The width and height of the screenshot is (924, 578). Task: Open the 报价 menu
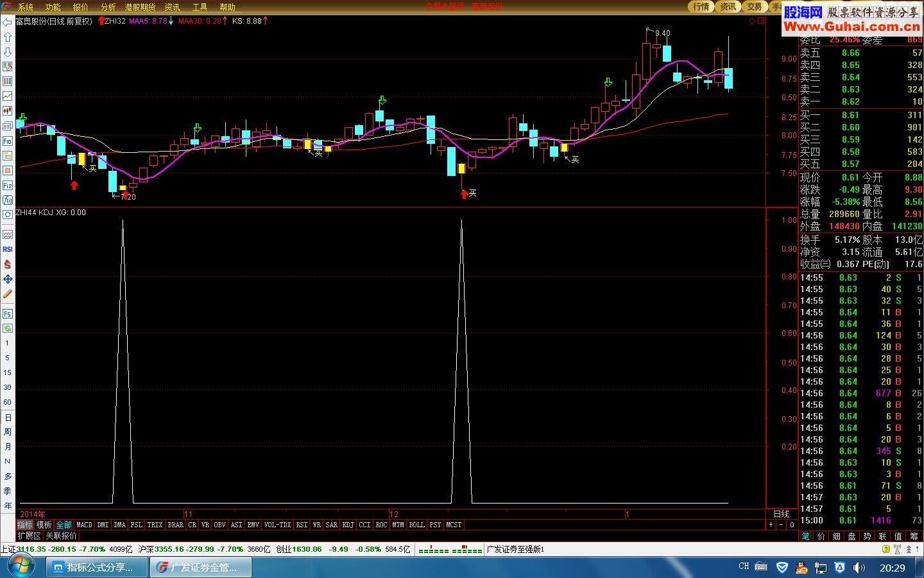coord(81,7)
